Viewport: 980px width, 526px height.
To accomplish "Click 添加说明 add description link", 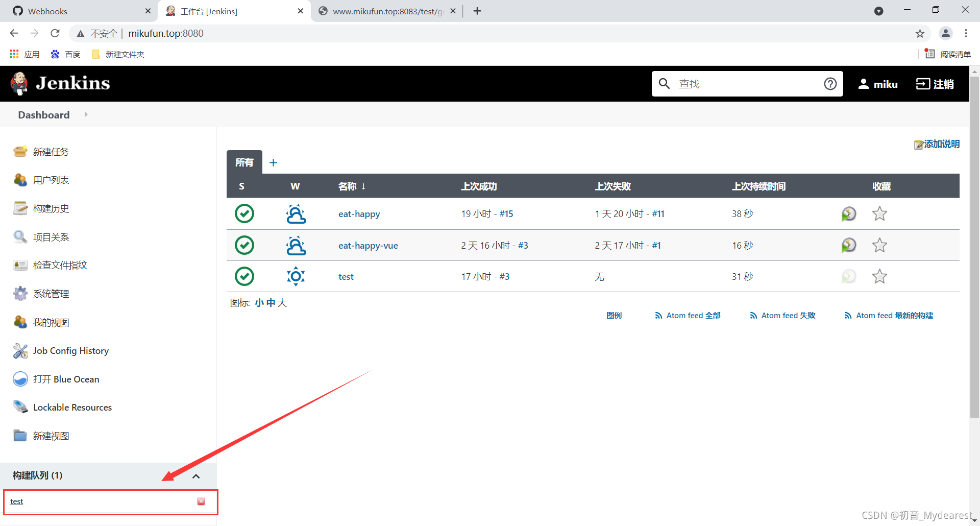I will pos(937,144).
